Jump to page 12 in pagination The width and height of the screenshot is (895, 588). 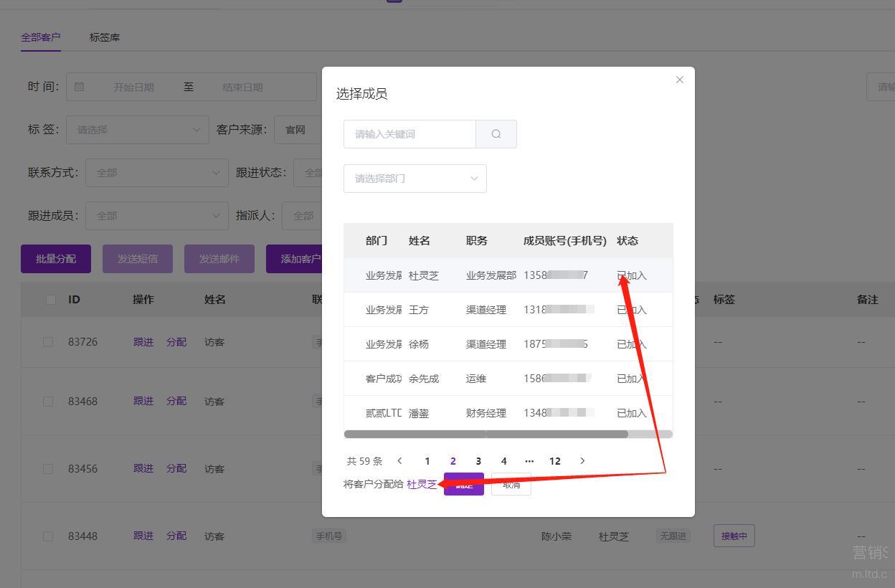554,461
